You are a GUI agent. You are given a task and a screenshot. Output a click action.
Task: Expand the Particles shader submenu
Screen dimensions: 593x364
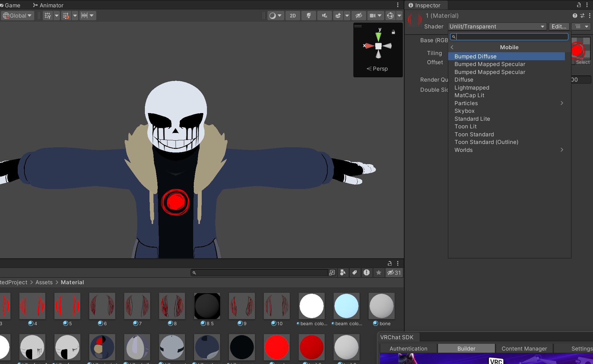tap(506, 103)
